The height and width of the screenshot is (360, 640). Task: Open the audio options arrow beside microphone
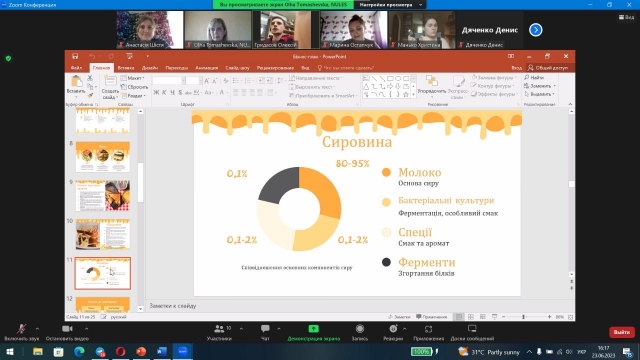(37, 329)
